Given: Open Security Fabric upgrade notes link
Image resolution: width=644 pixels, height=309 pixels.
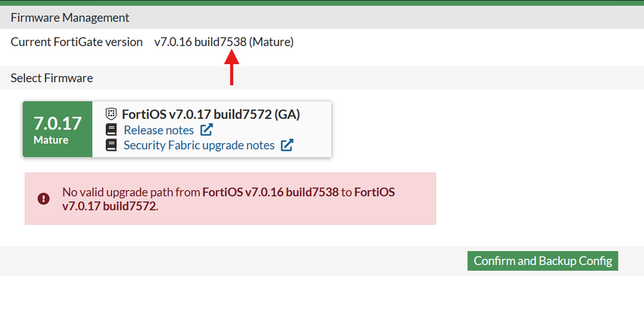Looking at the screenshot, I should pos(199,145).
